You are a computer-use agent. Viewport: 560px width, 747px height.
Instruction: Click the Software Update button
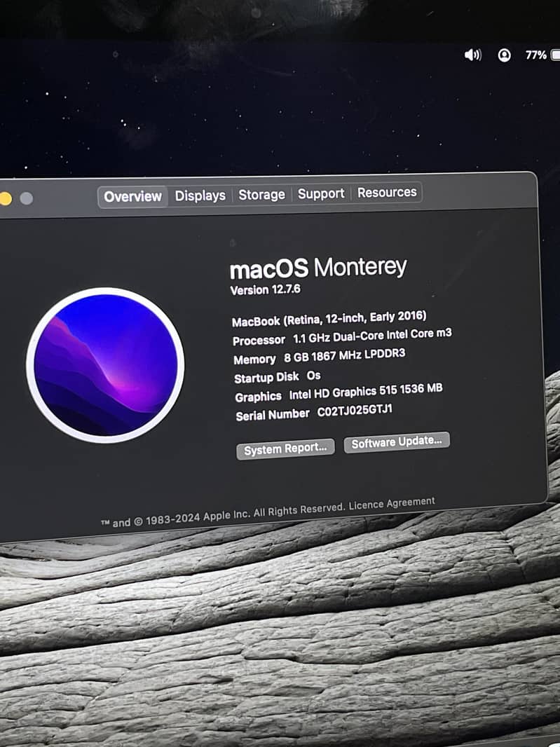coord(397,442)
